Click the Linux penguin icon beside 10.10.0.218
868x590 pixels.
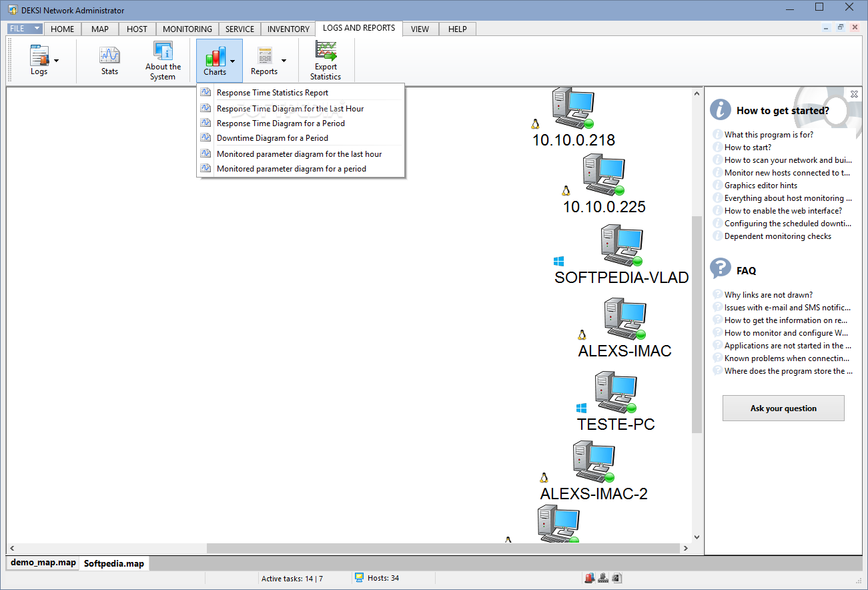click(x=535, y=123)
